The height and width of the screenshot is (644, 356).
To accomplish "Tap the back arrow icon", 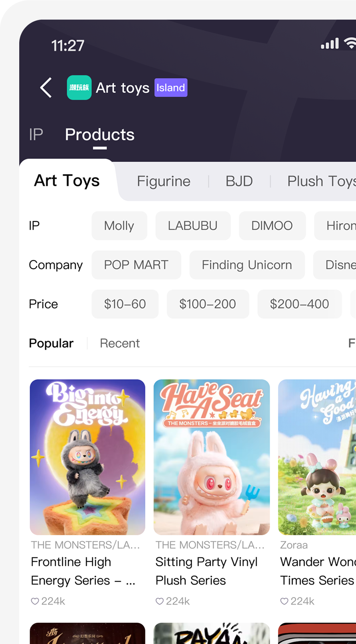I will coord(46,87).
